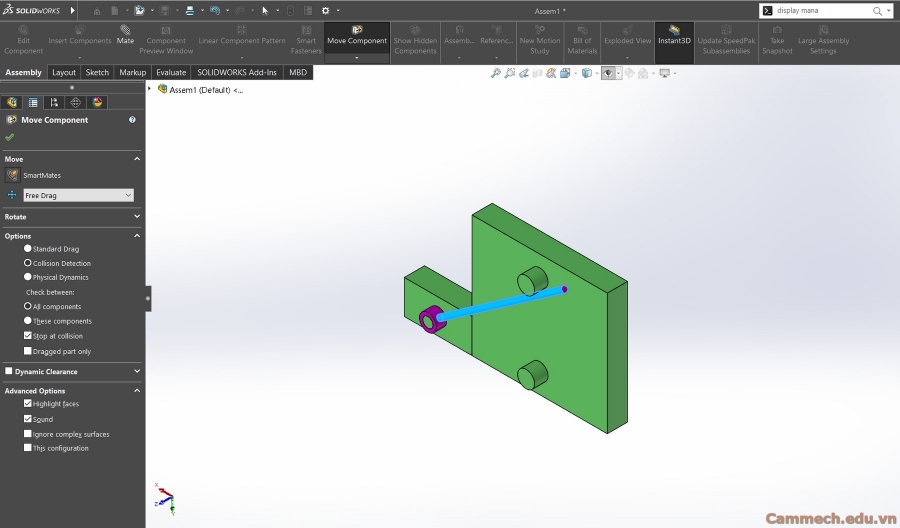Collapse the Options section
The image size is (900, 528).
point(137,236)
